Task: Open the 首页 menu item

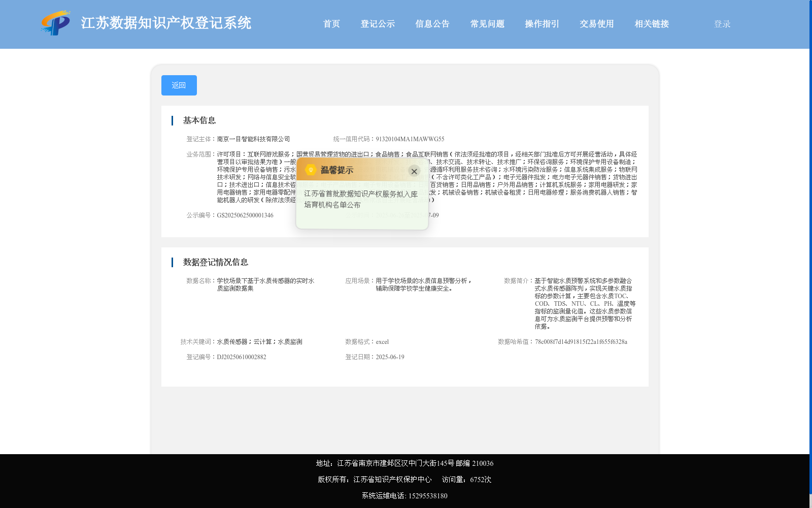Action: point(331,24)
